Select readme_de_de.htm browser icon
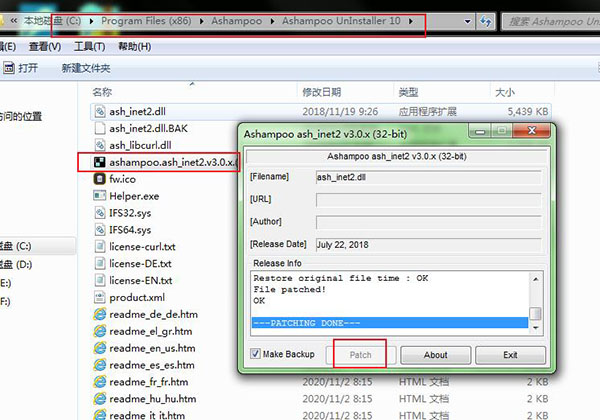600x420 pixels. tap(99, 314)
